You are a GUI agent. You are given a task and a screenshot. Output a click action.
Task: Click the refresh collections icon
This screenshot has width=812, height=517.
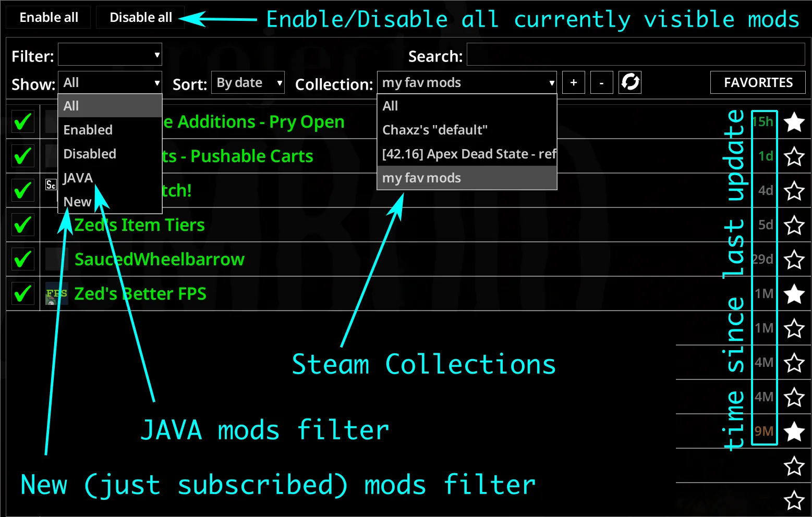point(630,82)
